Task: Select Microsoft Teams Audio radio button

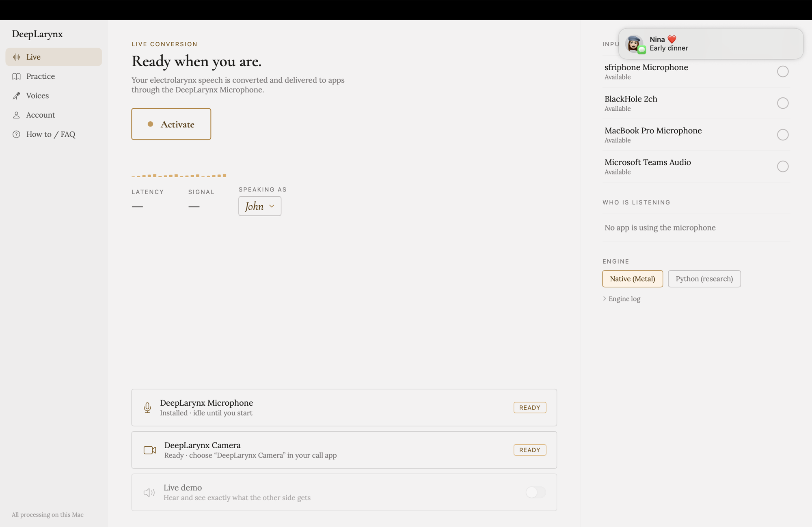Action: [783, 166]
